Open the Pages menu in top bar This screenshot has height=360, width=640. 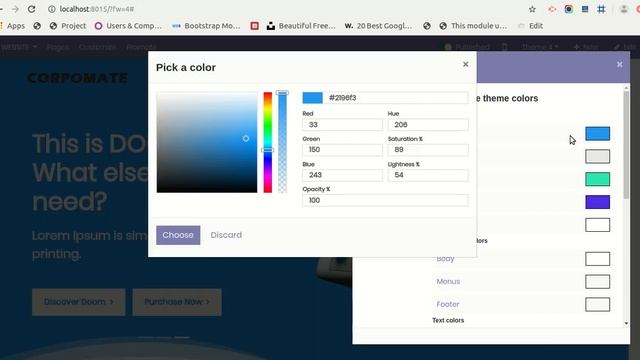pyautogui.click(x=58, y=47)
